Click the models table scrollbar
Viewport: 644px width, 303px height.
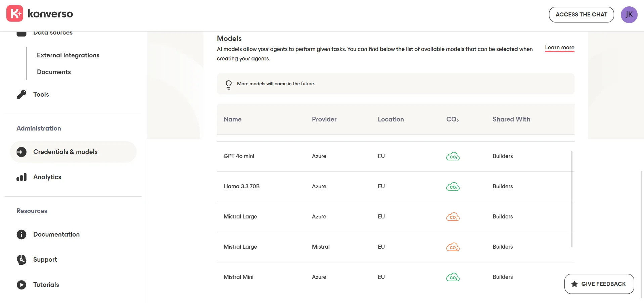[x=571, y=199]
